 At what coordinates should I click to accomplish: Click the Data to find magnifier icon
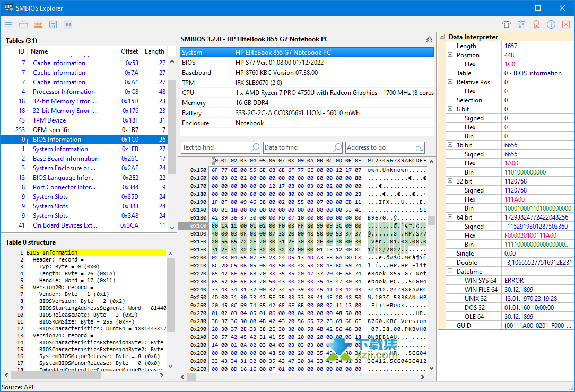(x=337, y=147)
